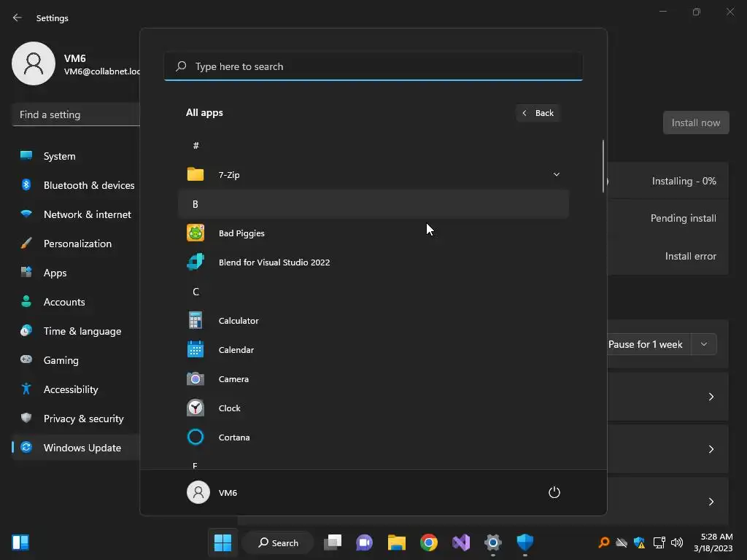Screen dimensions: 747x560
Task: Open the Calendar app
Action: click(x=373, y=349)
